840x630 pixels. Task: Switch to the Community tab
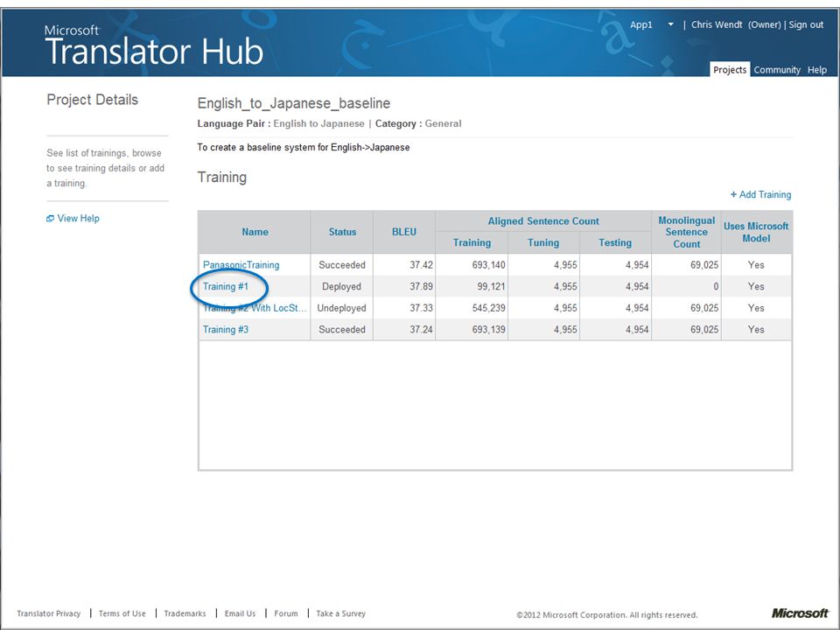[777, 70]
